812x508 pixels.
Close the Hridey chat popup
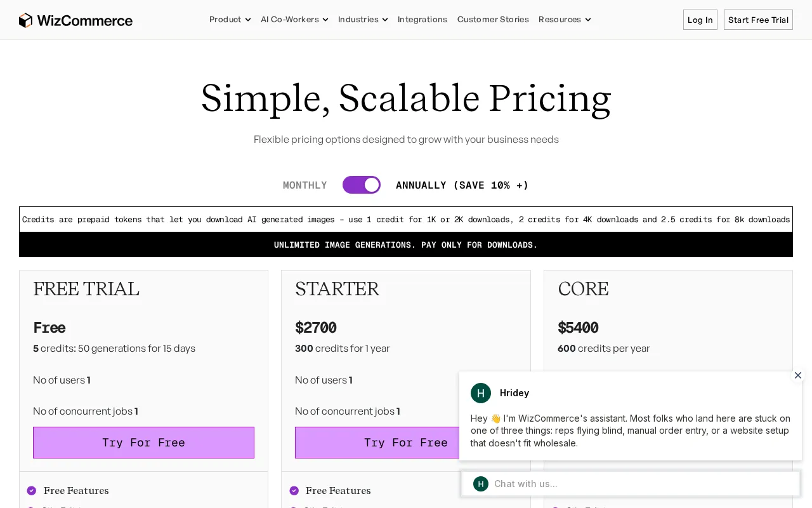pos(798,375)
